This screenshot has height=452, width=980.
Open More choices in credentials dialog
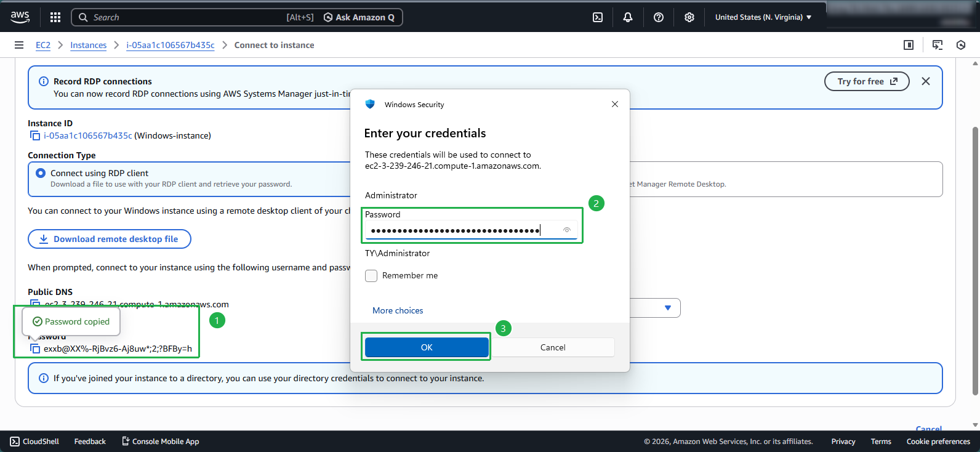tap(398, 310)
